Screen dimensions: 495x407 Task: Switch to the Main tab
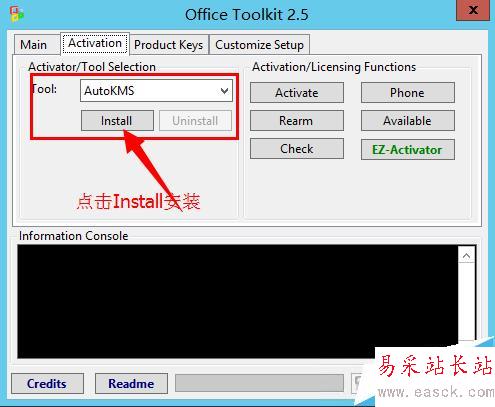click(33, 44)
